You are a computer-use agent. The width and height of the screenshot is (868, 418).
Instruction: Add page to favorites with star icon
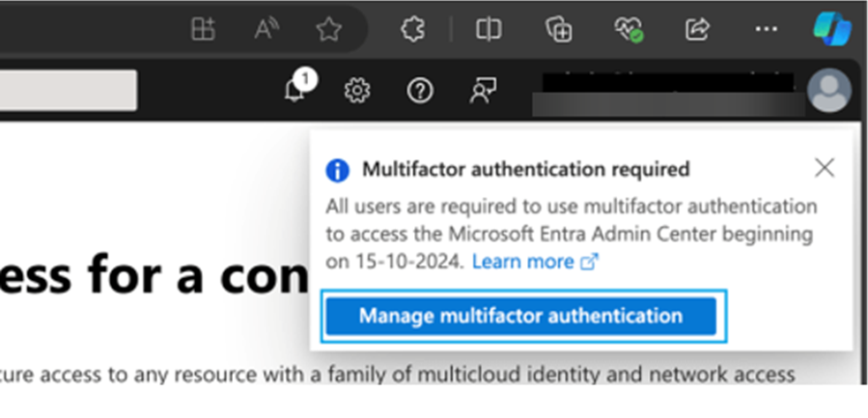click(x=328, y=29)
